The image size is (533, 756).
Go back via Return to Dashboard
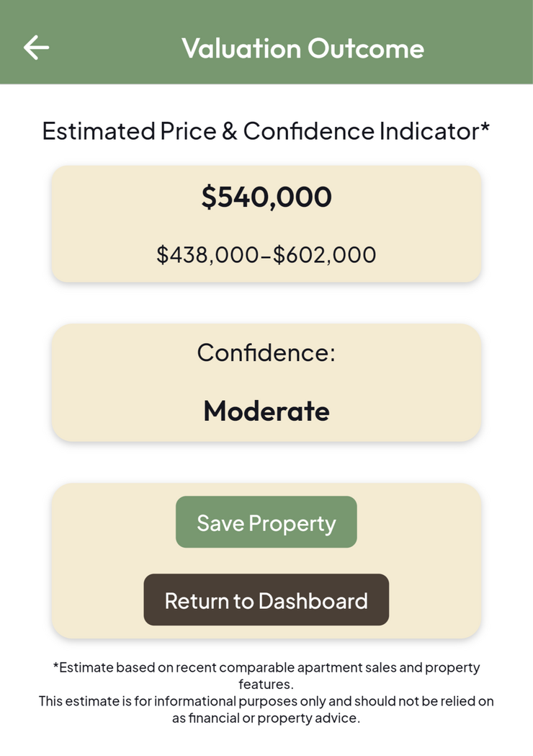coord(266,600)
